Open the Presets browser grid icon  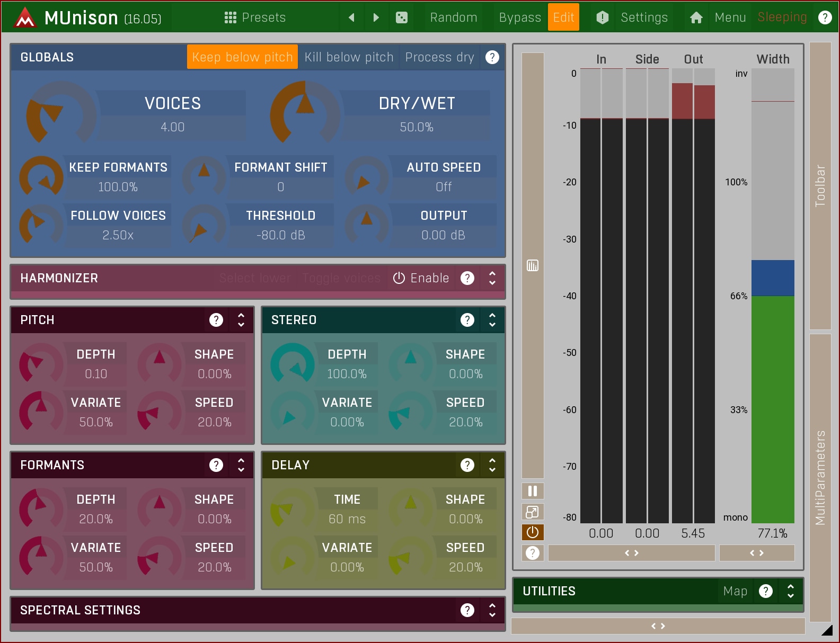230,17
